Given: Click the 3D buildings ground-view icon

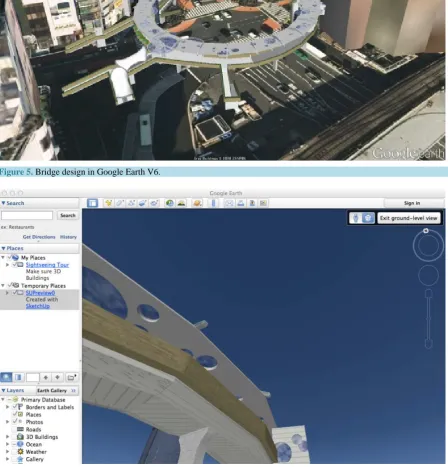Looking at the screenshot, I should pyautogui.click(x=368, y=218).
